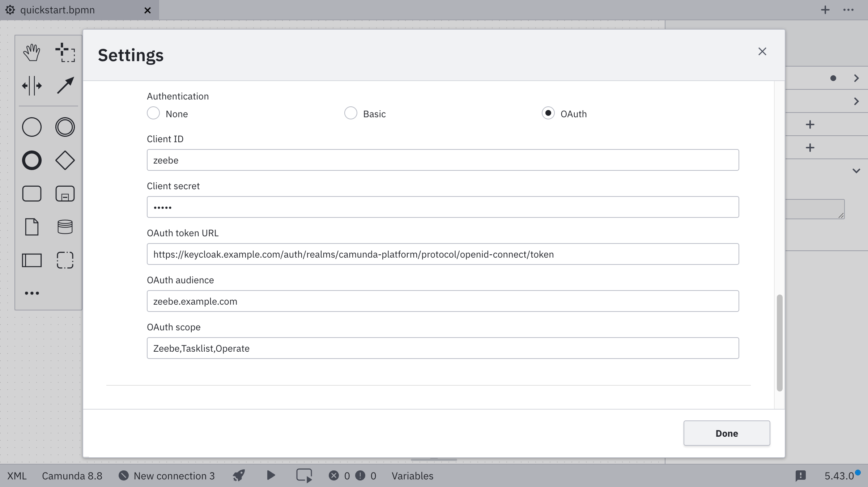868x487 pixels.
Task: Collapse the section with the downward chevron
Action: [856, 170]
